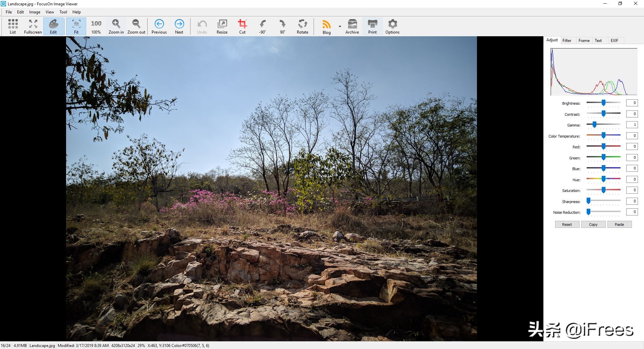Click the Brightness slider handle
644x349 pixels.
(603, 103)
